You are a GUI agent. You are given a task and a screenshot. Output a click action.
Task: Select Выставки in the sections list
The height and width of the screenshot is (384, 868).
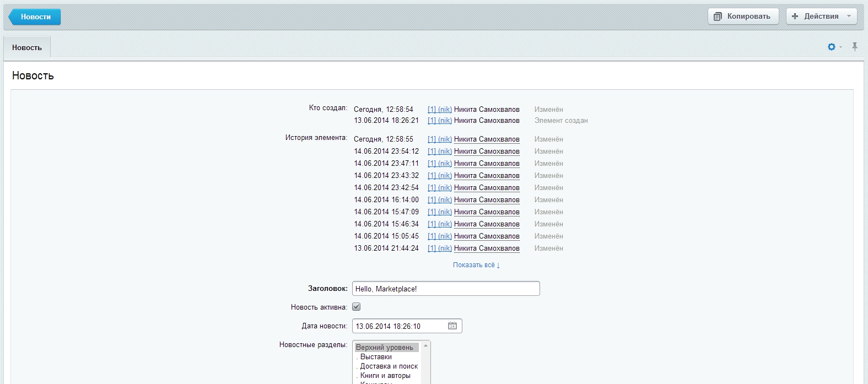pyautogui.click(x=376, y=357)
